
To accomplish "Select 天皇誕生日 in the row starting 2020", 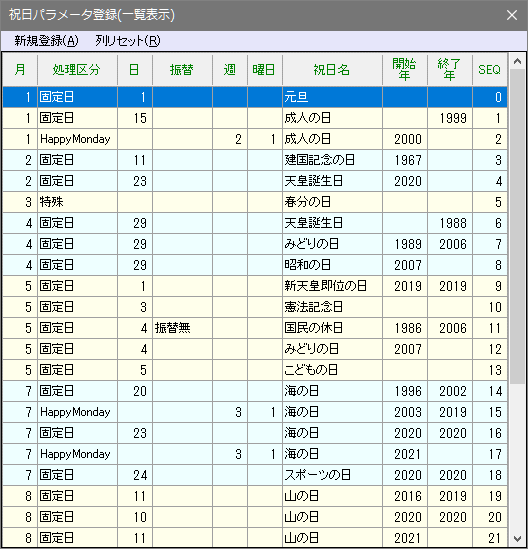I will [x=332, y=181].
